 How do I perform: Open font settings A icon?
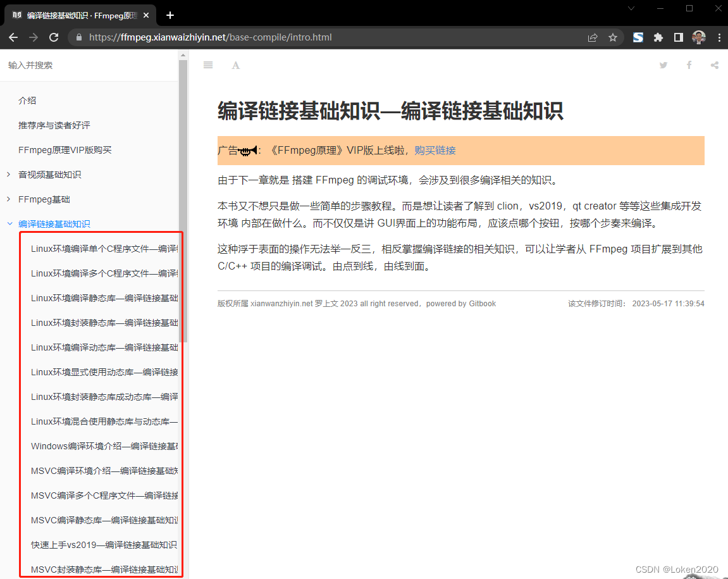click(x=236, y=65)
